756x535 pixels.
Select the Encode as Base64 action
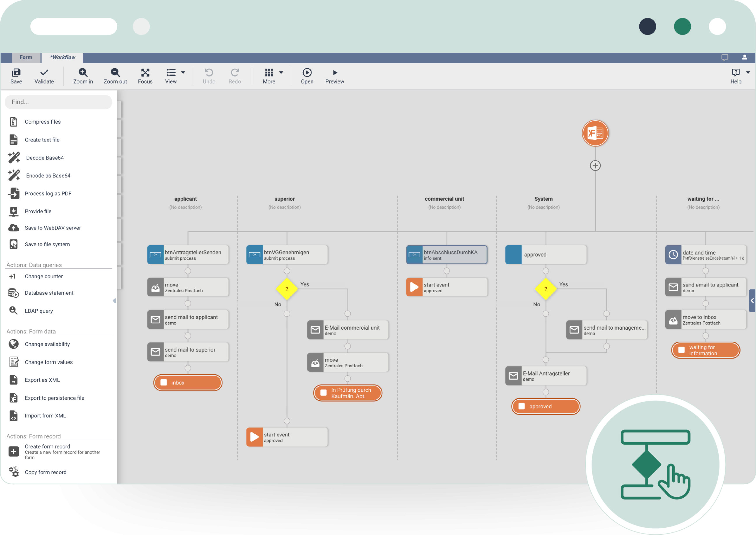coord(48,175)
